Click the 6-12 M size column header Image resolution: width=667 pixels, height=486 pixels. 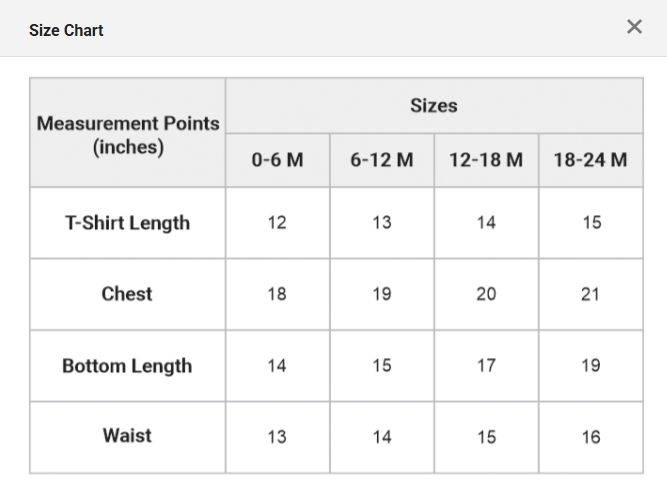click(x=382, y=160)
